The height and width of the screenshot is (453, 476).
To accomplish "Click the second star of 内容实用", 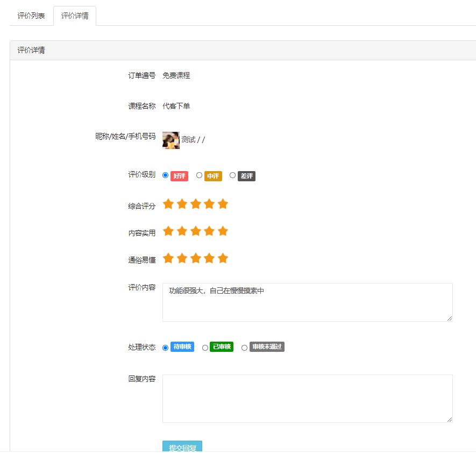I will coord(182,231).
